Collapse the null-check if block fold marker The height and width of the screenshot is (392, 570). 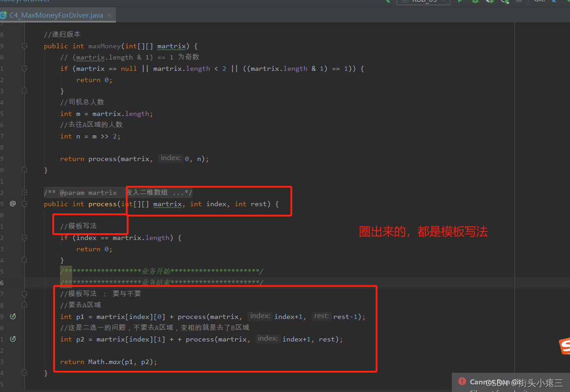coord(24,69)
